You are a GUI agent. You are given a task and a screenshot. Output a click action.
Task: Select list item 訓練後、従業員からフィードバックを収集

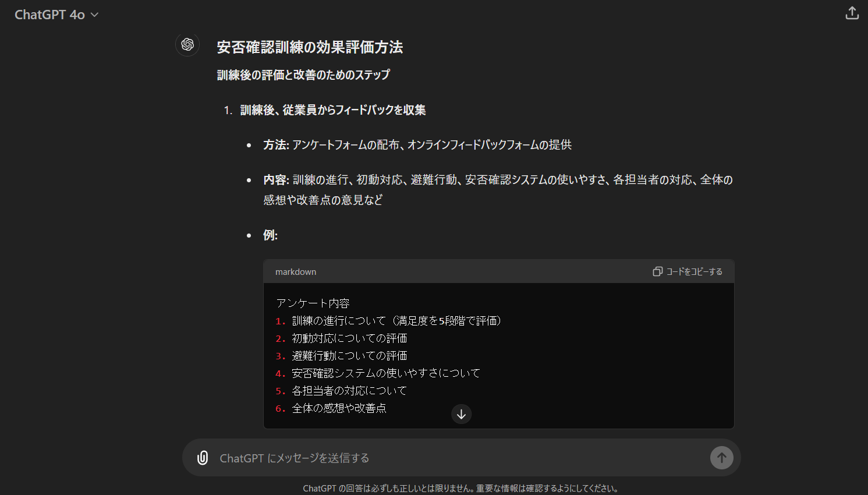click(x=332, y=110)
